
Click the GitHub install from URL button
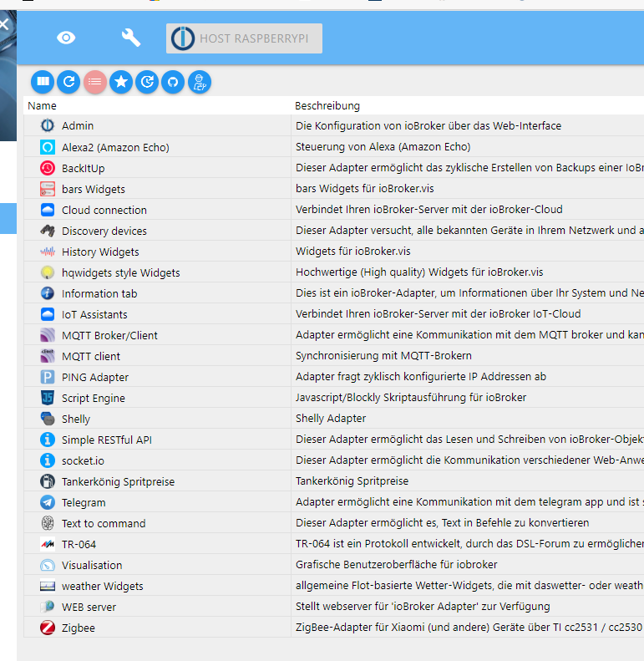(x=173, y=81)
